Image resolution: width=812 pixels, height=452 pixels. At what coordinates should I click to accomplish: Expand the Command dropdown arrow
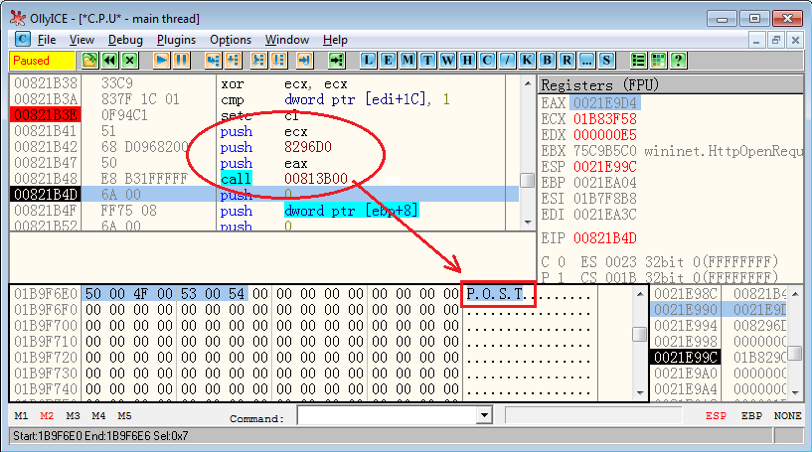click(485, 415)
